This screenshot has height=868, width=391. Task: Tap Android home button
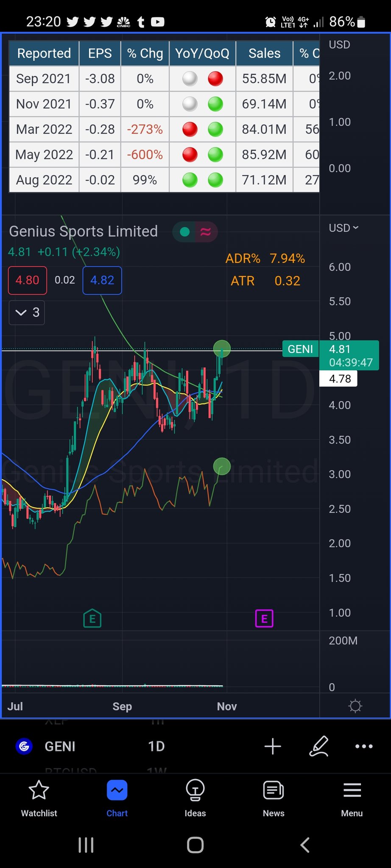pos(195,845)
